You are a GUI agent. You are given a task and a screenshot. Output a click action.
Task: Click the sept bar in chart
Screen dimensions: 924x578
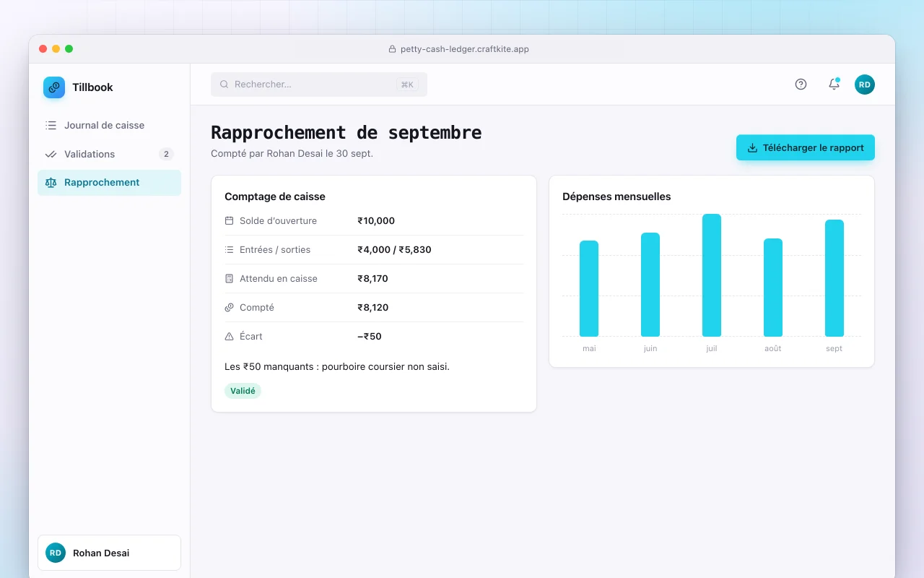click(834, 278)
